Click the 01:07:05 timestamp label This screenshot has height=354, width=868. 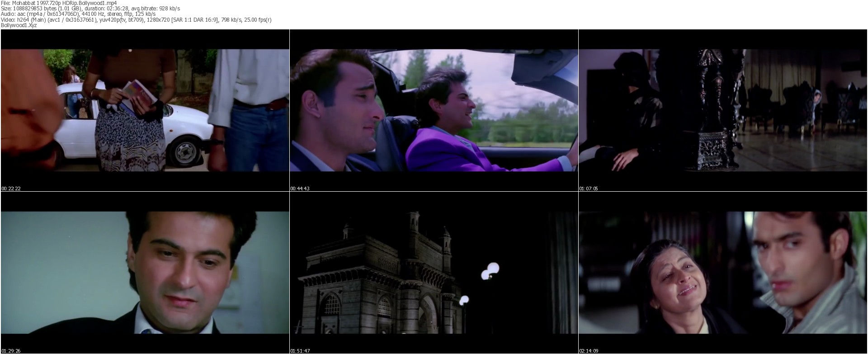(x=589, y=189)
